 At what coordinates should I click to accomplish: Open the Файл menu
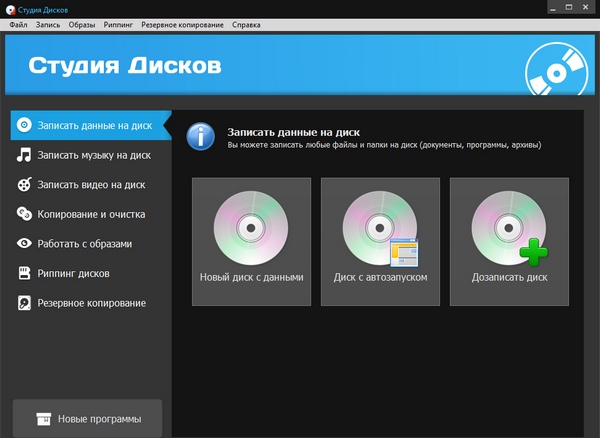(x=18, y=23)
